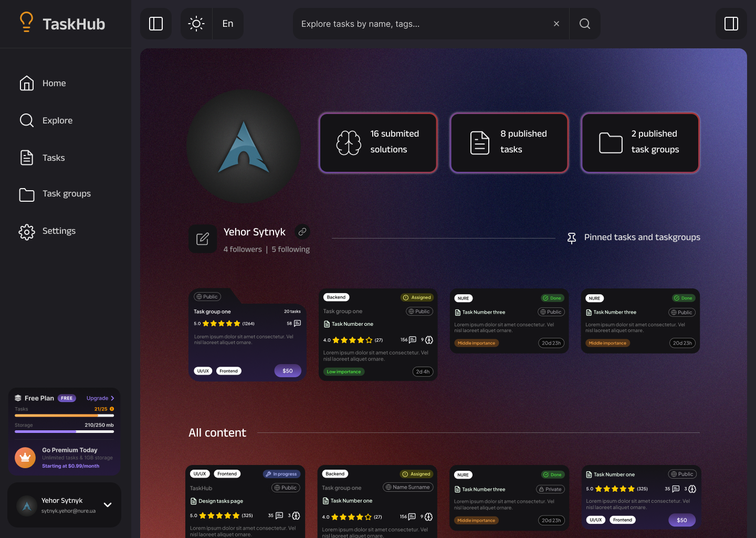
Task: Click the 2d 4h deadline badge
Action: [x=423, y=371]
